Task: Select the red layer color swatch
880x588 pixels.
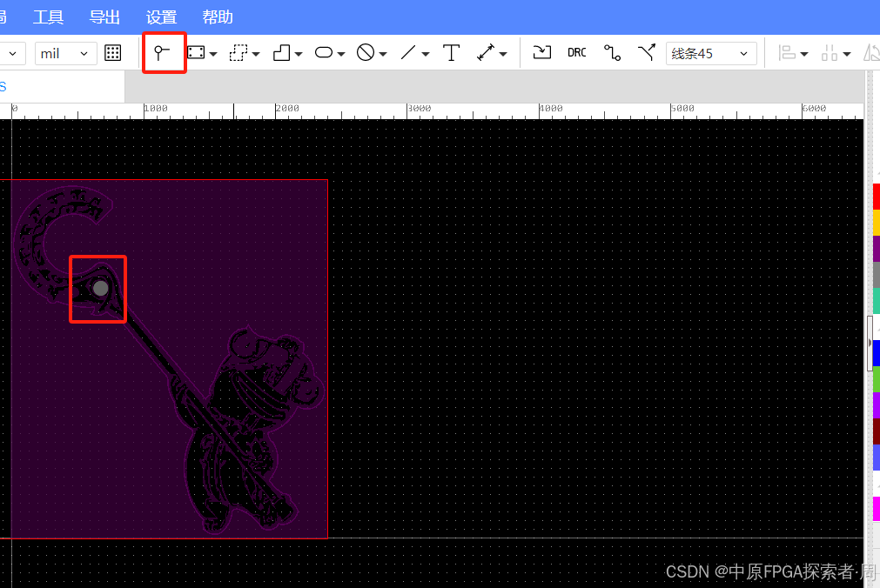Action: 876,197
